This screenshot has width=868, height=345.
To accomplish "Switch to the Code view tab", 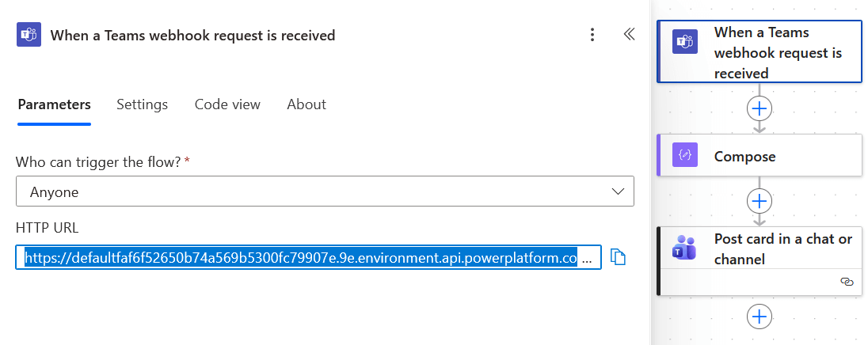I will click(227, 104).
